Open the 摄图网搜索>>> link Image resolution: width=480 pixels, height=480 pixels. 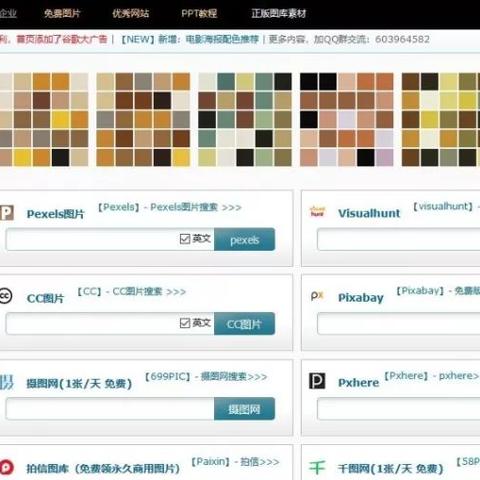(234, 377)
